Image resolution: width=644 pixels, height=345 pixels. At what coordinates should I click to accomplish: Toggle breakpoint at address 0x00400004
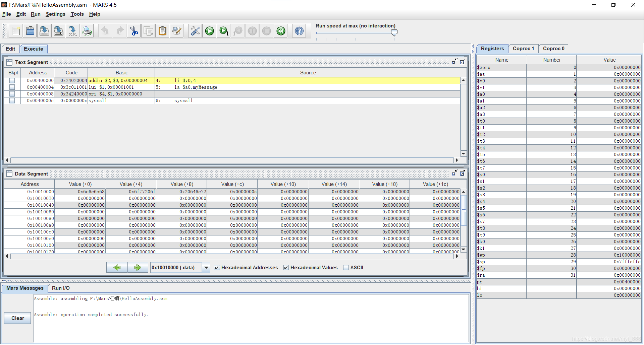point(12,87)
